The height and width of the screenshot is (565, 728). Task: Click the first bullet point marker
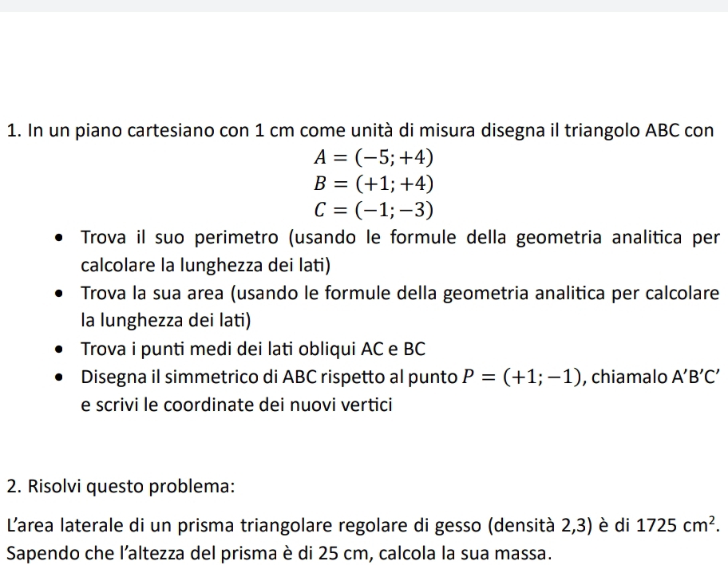pyautogui.click(x=60, y=238)
